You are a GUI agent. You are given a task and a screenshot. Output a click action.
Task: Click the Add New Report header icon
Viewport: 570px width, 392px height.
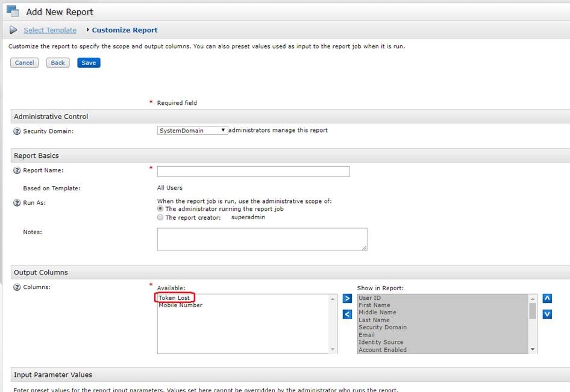pos(13,10)
